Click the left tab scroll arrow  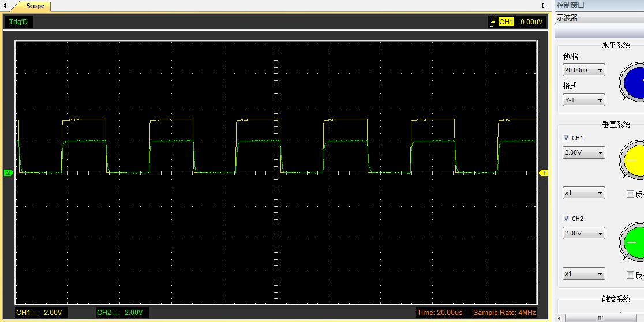[x=5, y=6]
